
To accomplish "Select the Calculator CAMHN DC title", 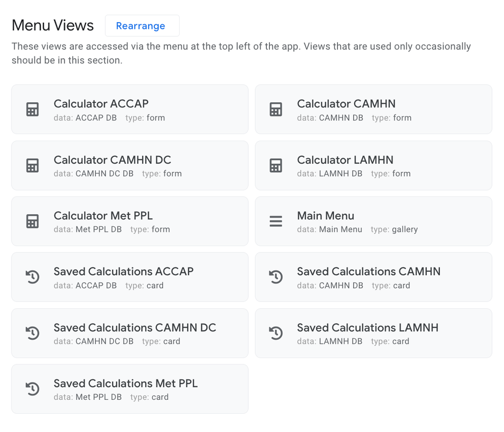I will pos(112,160).
